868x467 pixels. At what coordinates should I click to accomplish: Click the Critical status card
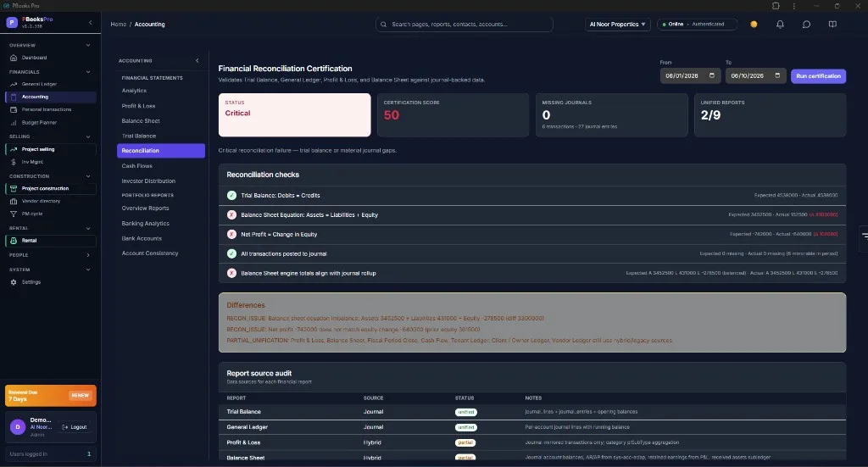pos(294,115)
